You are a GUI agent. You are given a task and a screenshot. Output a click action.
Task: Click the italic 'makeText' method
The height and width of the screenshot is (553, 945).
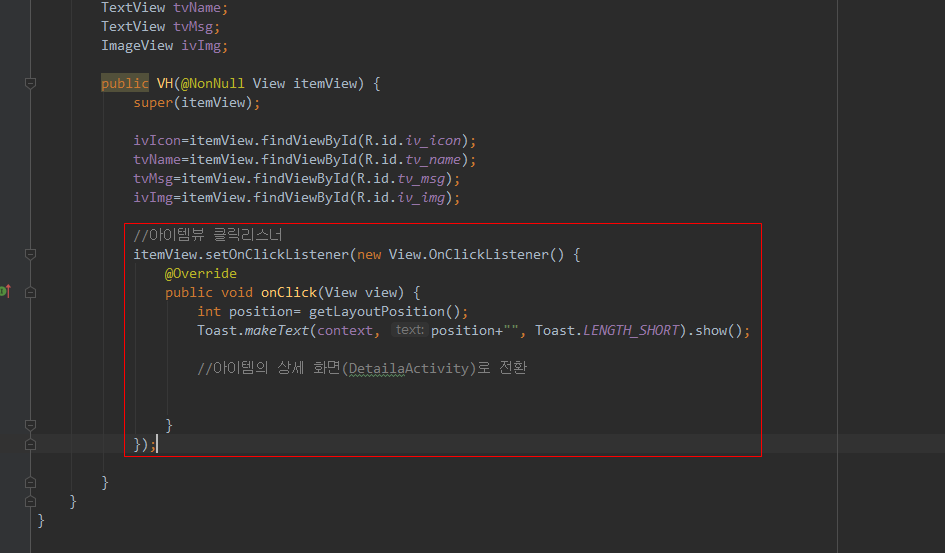[277, 330]
